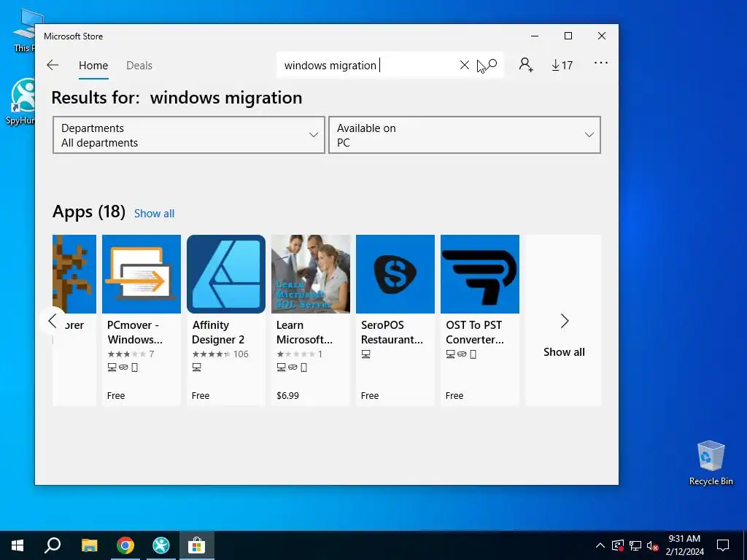Select the Recycle Bin desktop icon
747x560 pixels.
tap(711, 463)
